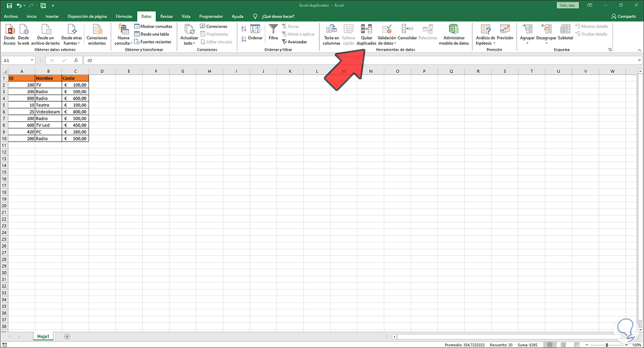644x348 pixels.
Task: Import Desde un archivo de texto
Action: 45,34
